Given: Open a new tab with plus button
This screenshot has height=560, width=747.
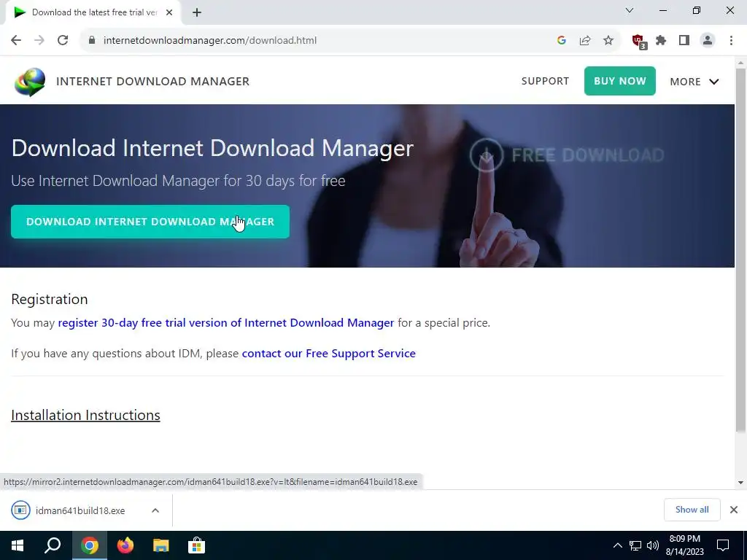Looking at the screenshot, I should [x=197, y=12].
